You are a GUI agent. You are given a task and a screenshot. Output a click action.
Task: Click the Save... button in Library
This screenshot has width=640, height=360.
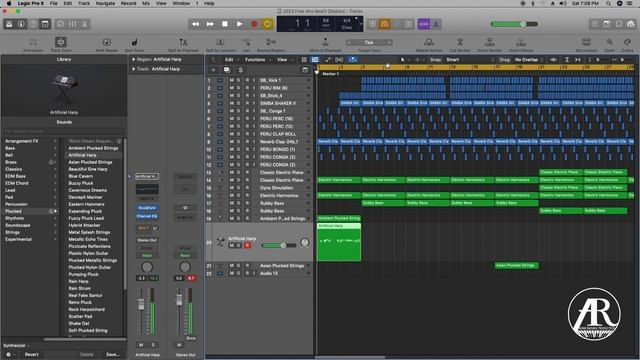pos(112,355)
